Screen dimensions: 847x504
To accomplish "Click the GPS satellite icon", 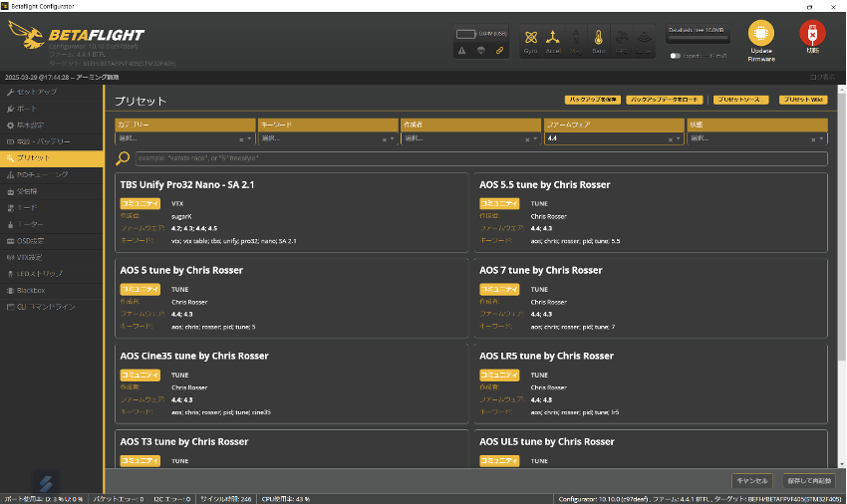I will pos(621,37).
